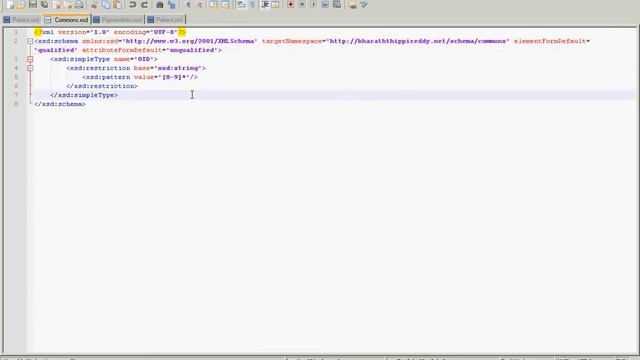
Task: Copy selection using Copy icon
Action: click(x=106, y=5)
